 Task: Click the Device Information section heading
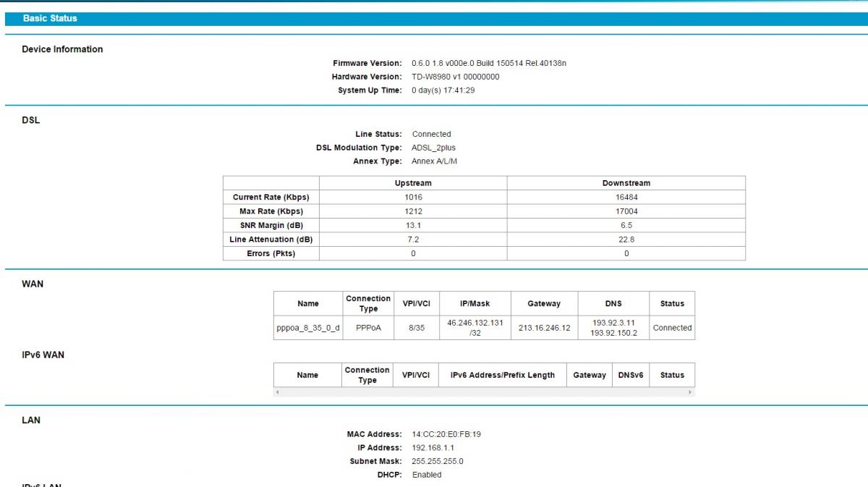point(62,49)
